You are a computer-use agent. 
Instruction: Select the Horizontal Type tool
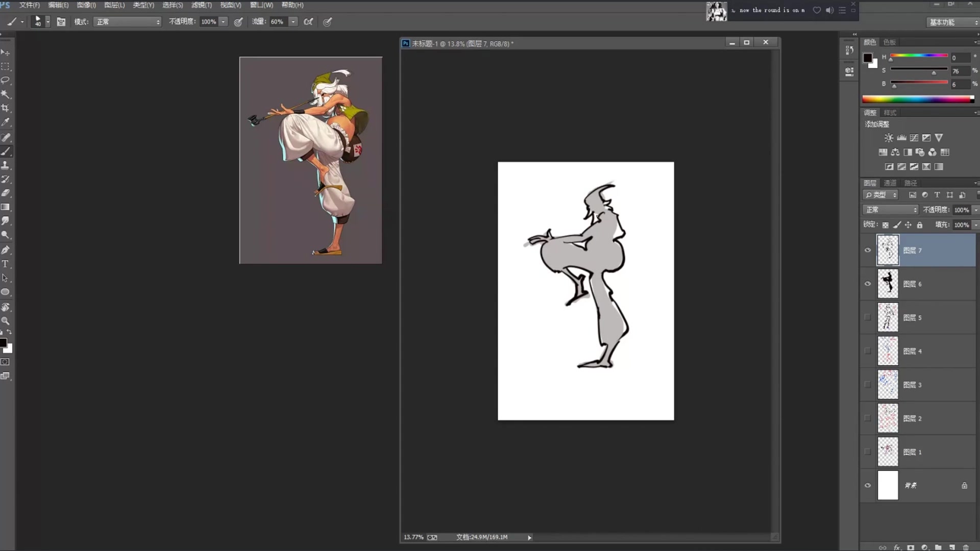6,264
